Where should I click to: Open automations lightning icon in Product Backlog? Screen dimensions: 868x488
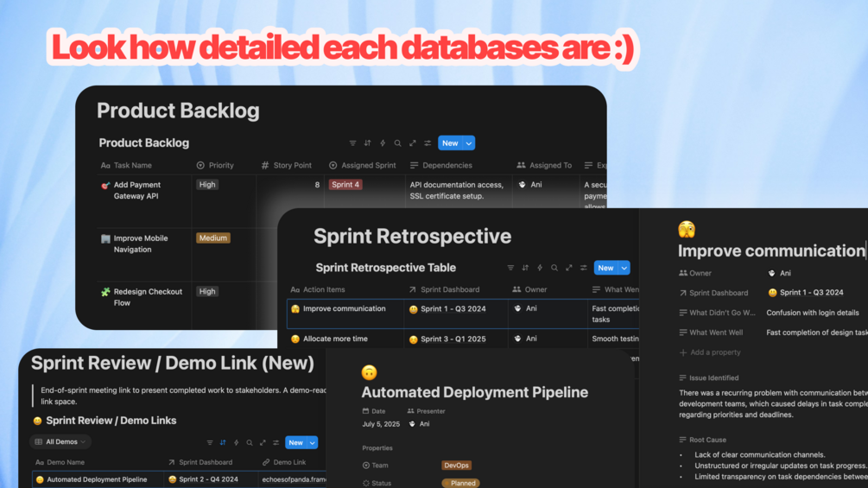[383, 143]
